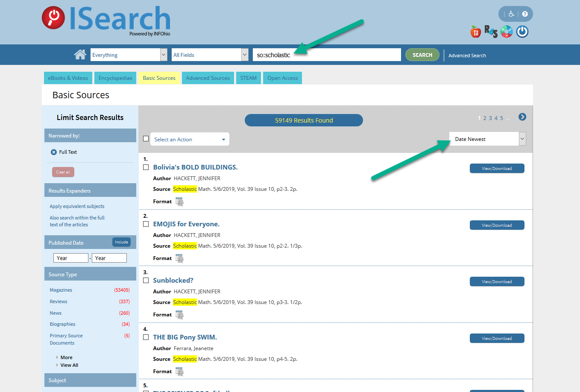Check the EMOJIS for Everyone result

146,224
